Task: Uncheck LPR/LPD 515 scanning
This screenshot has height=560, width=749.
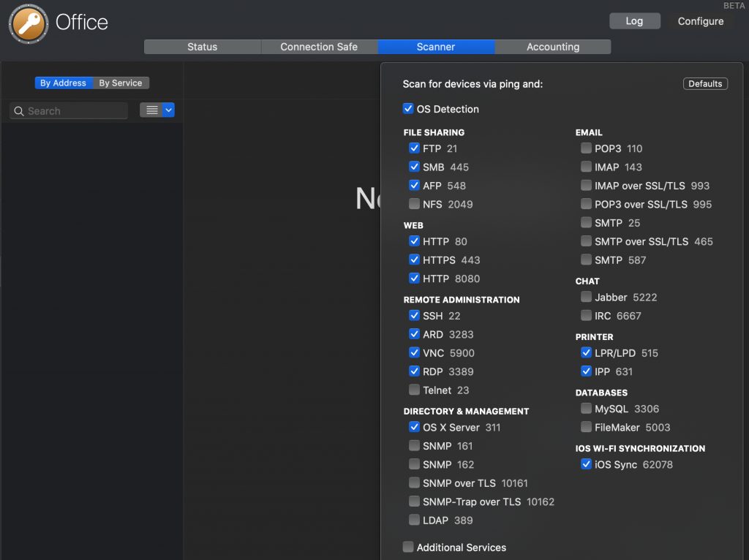Action: 586,353
